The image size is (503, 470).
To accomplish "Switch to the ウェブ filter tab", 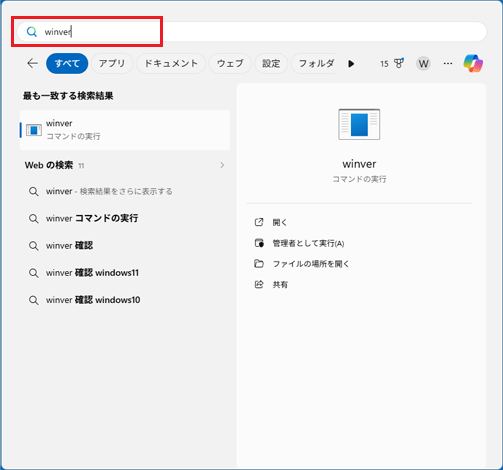I will coord(230,63).
